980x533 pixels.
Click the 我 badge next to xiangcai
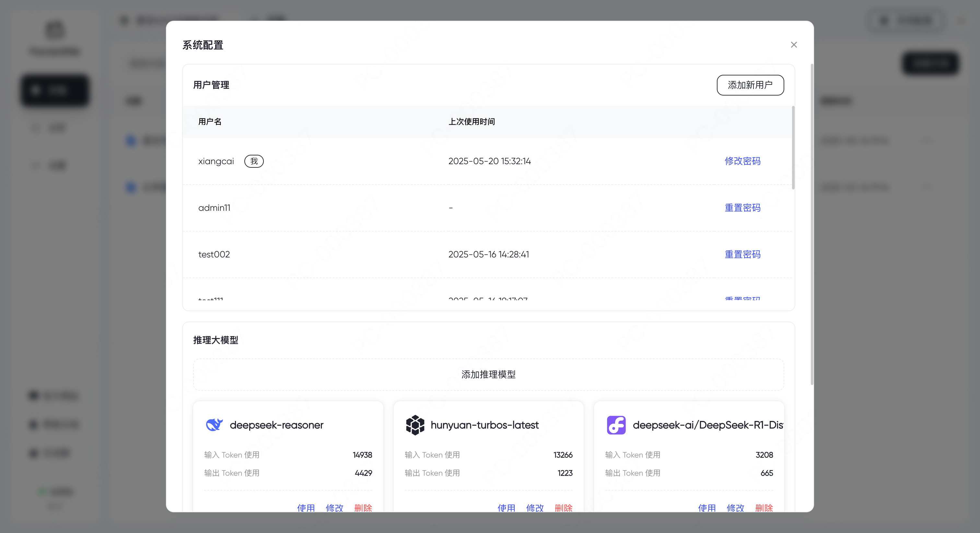tap(254, 161)
